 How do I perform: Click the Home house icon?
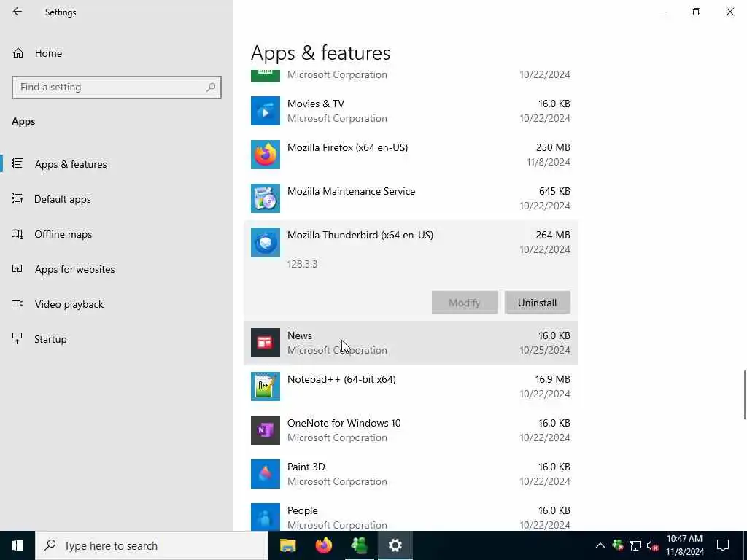tap(18, 53)
